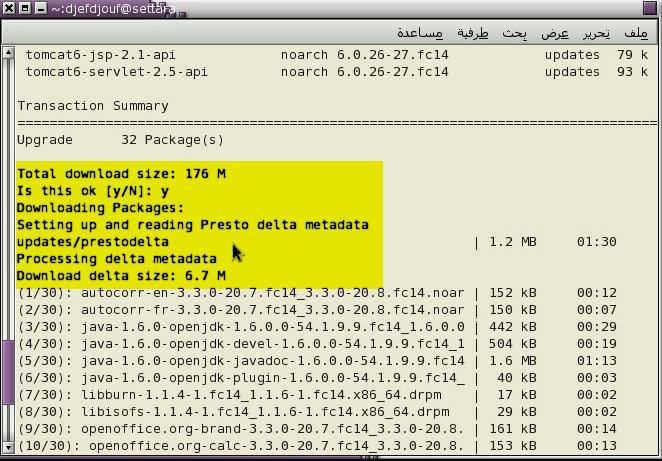
Task: Click the tomcat6-servlet-2.5-api package name
Action: click(117, 72)
